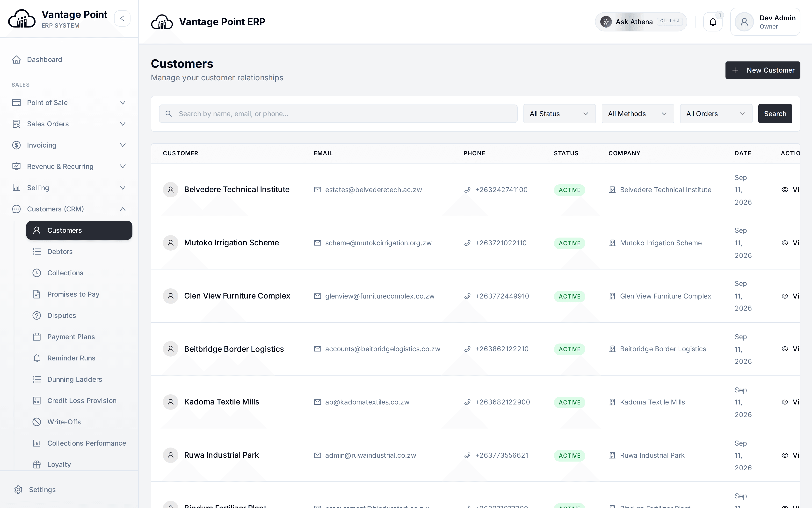This screenshot has height=508, width=812.
Task: Click the STATUS column header
Action: tap(566, 154)
